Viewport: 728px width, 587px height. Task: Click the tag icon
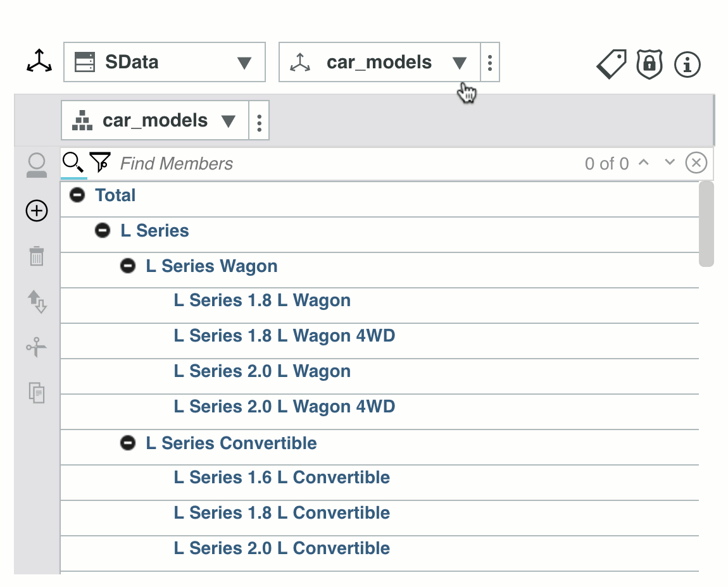pos(612,64)
